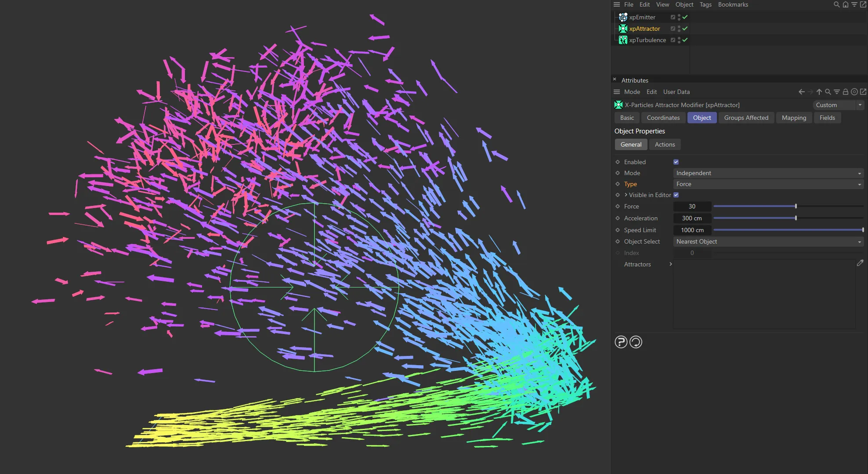The image size is (868, 474).
Task: Open the Actions sub-tab
Action: pos(665,144)
